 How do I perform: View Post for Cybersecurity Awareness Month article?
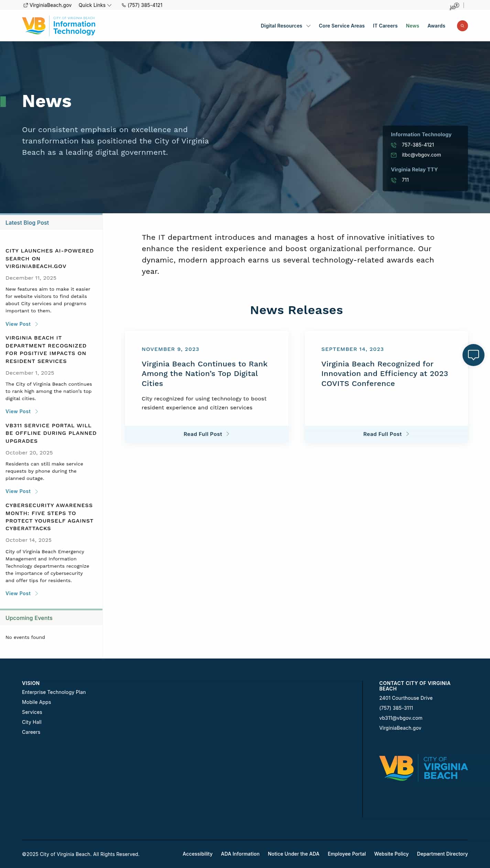coord(18,593)
